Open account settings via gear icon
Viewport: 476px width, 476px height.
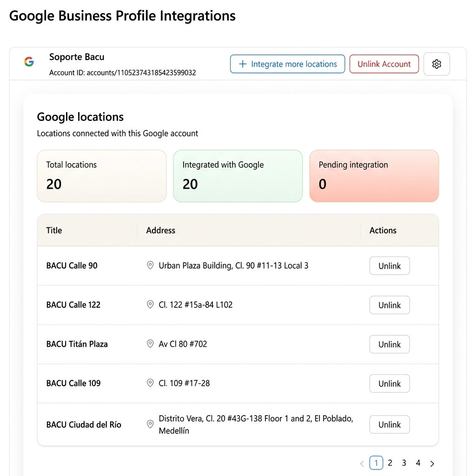(x=436, y=64)
